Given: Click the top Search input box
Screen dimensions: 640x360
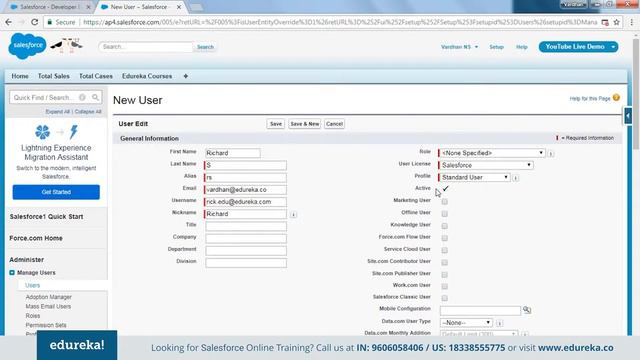Looking at the screenshot, I should [146, 47].
